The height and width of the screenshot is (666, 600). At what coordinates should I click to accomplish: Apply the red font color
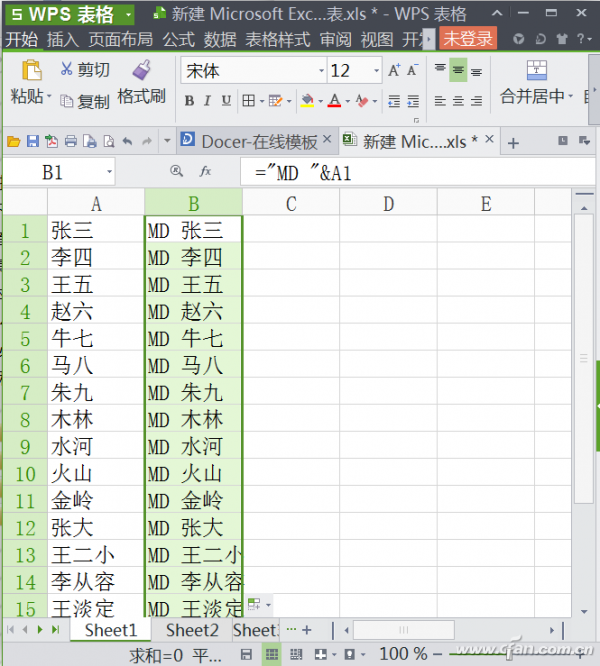[x=335, y=101]
